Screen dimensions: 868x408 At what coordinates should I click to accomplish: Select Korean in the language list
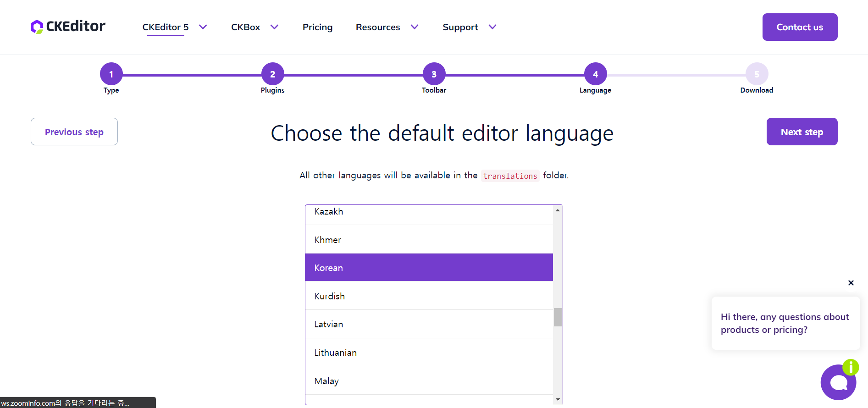[x=429, y=267]
